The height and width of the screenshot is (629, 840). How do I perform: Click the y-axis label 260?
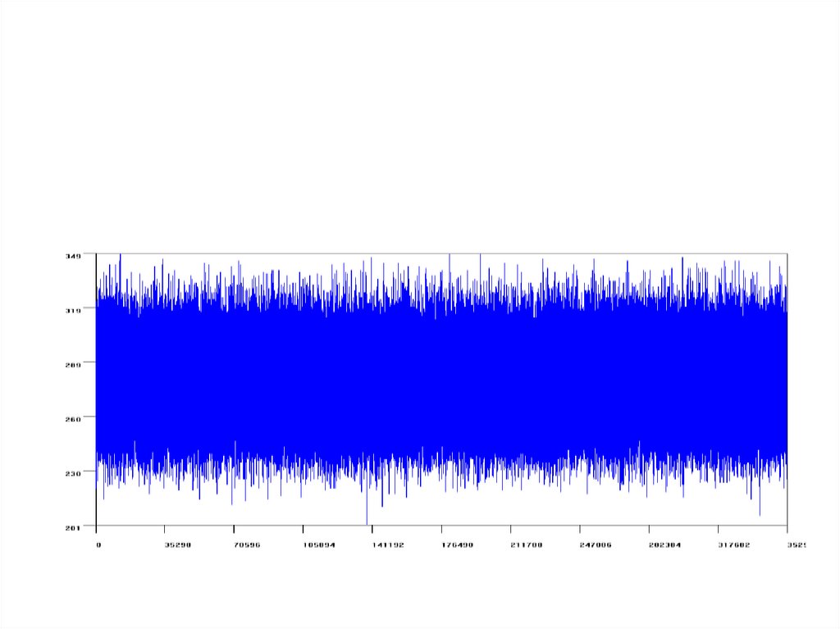point(73,419)
